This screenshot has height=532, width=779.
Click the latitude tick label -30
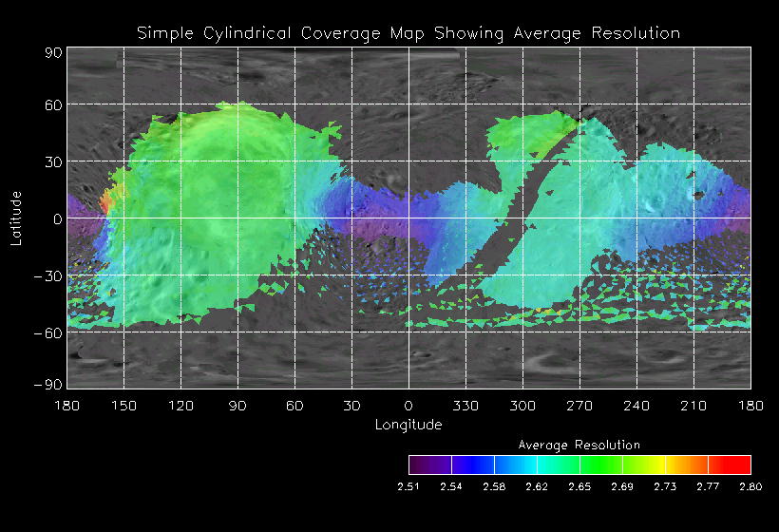coord(48,276)
